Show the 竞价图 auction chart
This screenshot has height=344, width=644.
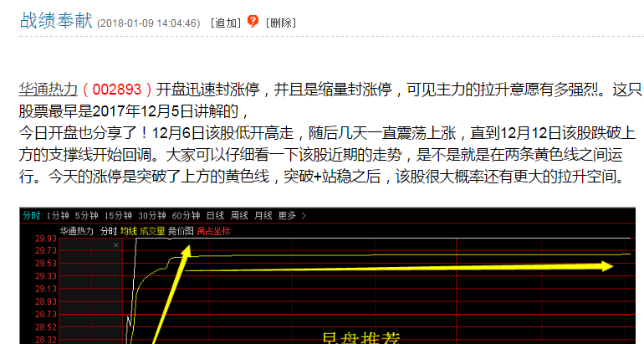pyautogui.click(x=181, y=230)
